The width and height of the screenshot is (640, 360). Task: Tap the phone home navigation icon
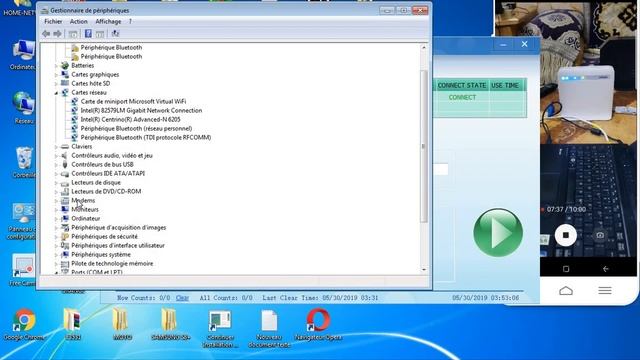click(566, 291)
